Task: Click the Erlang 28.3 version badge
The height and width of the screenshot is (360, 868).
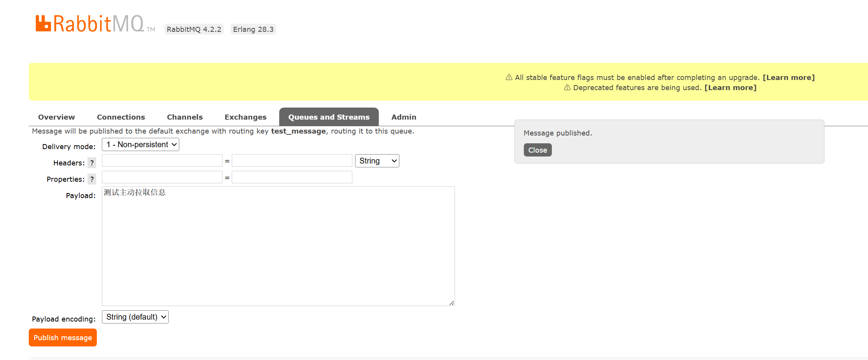Action: click(x=253, y=29)
